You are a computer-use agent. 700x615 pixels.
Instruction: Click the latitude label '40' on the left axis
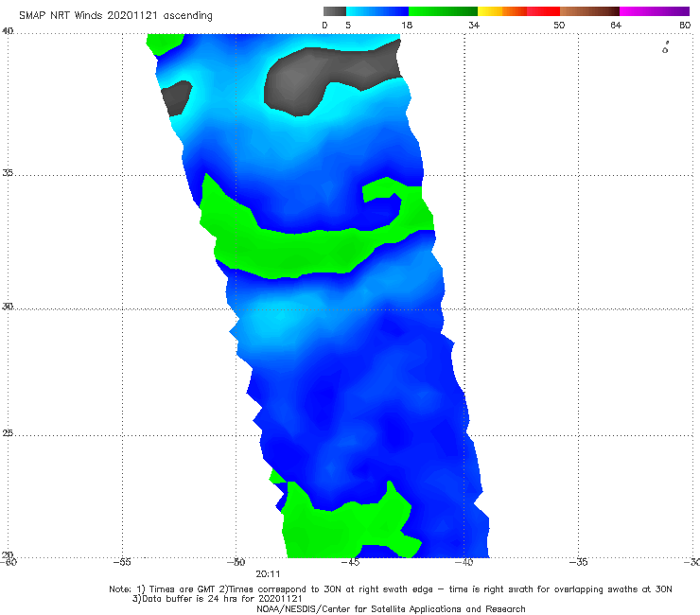coord(8,30)
